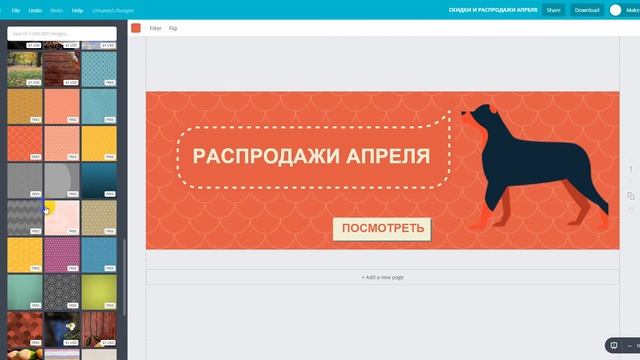The height and width of the screenshot is (360, 640).
Task: Click the page number 1 indicator
Action: click(x=631, y=169)
